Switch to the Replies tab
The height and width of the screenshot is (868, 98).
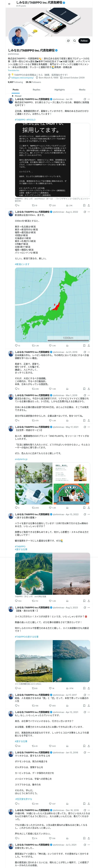(36, 90)
